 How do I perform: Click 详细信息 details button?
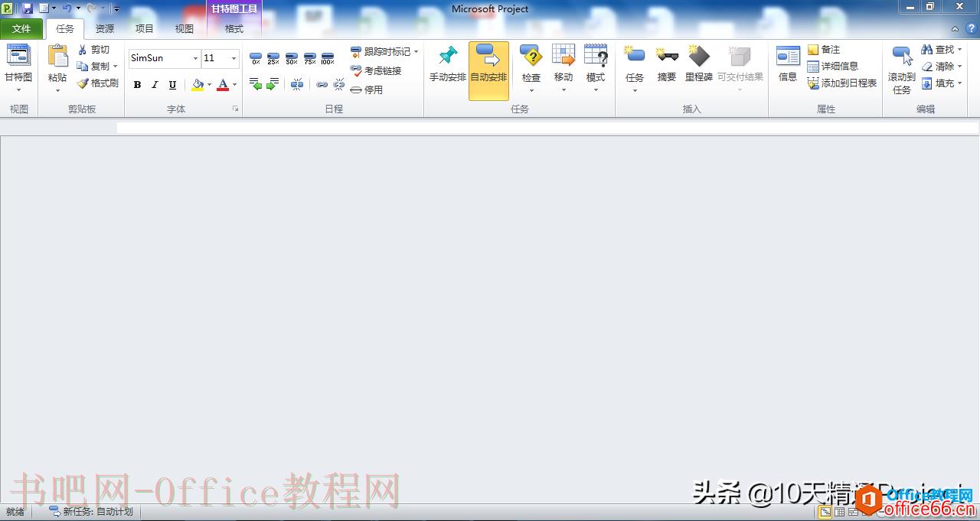pos(833,67)
